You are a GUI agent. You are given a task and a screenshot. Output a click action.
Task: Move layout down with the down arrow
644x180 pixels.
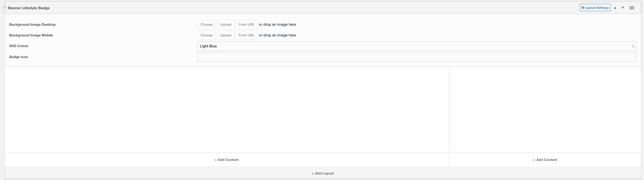coord(623,8)
